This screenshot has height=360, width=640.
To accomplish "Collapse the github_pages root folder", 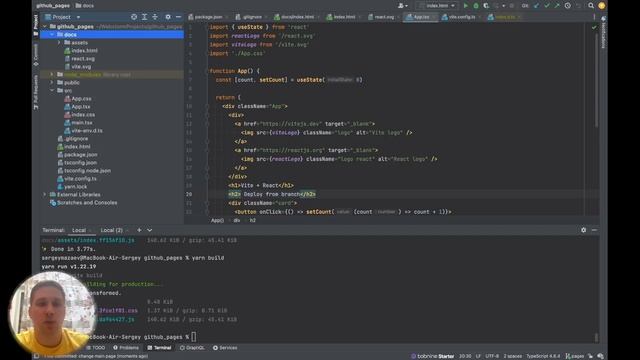I will click(x=45, y=27).
